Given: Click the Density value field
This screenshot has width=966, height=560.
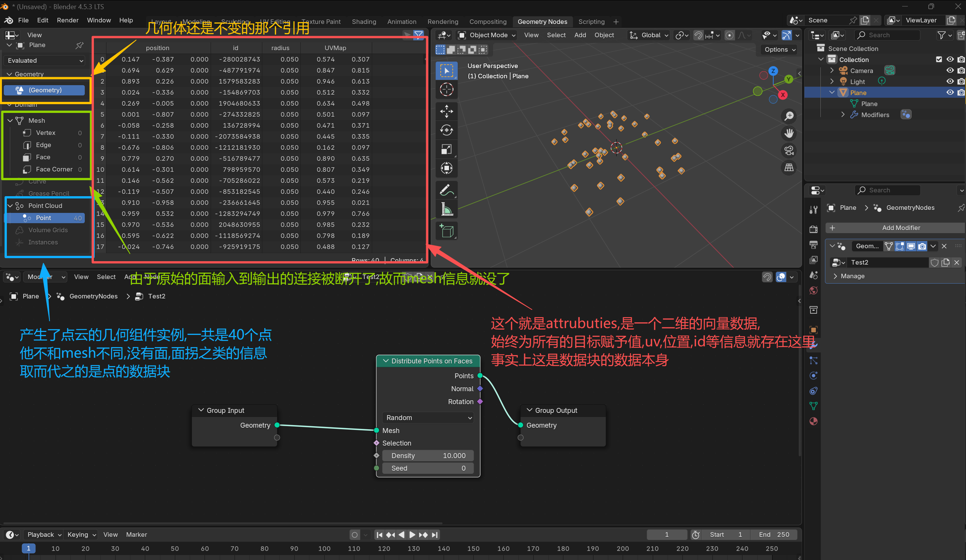Looking at the screenshot, I should 428,456.
